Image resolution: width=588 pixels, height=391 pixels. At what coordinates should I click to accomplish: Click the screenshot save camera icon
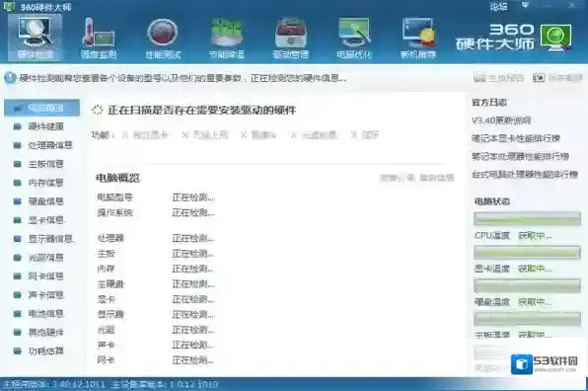[x=539, y=78]
